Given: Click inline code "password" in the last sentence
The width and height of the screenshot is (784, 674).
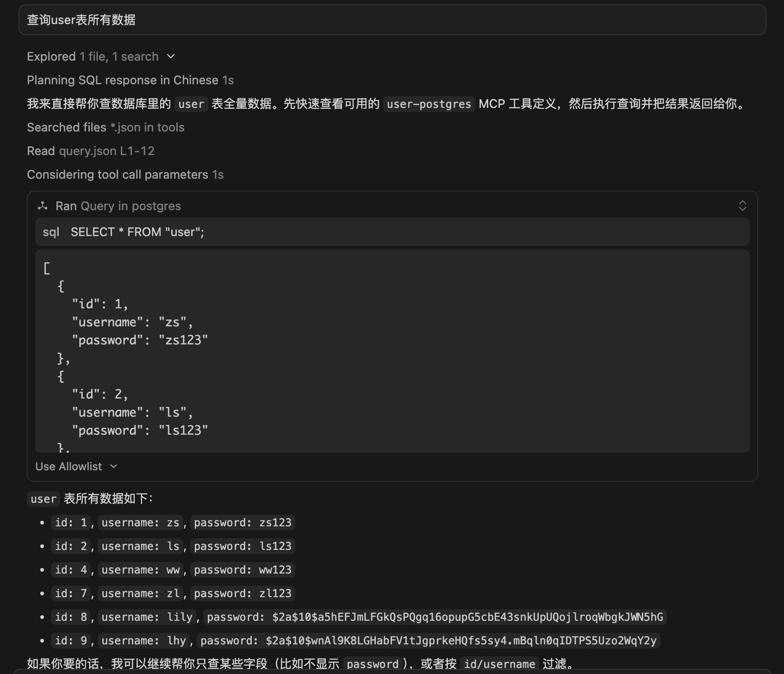Looking at the screenshot, I should tap(373, 664).
